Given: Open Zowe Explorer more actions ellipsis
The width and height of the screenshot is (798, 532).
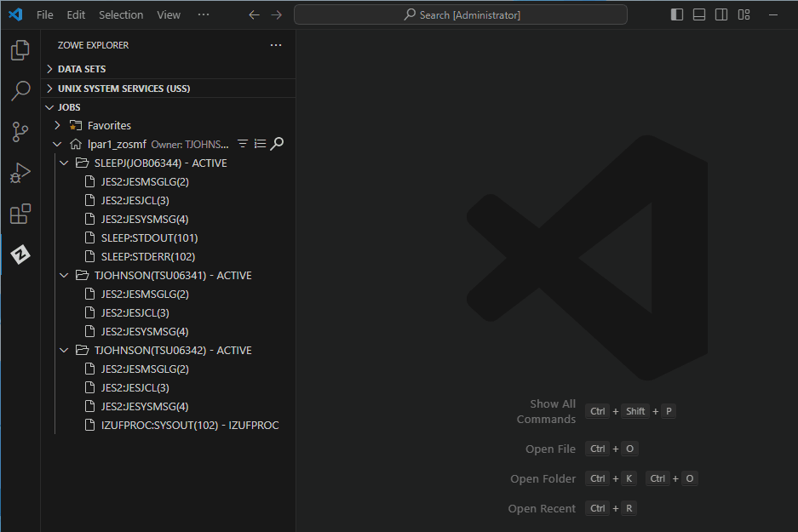Looking at the screenshot, I should pyautogui.click(x=275, y=45).
